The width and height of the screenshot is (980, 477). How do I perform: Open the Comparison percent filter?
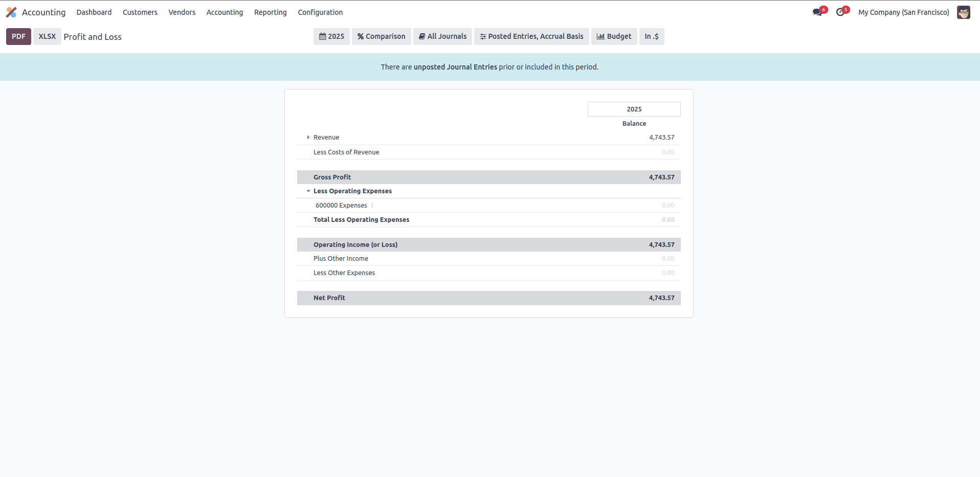pyautogui.click(x=381, y=36)
